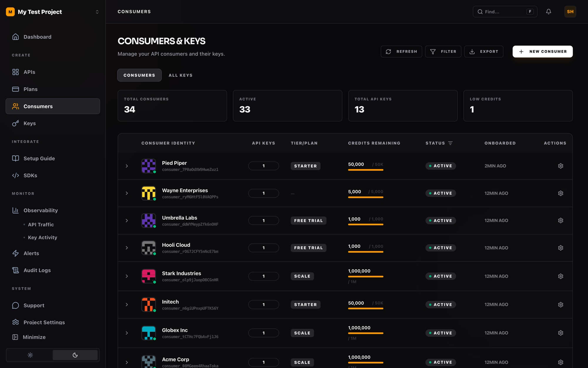Click Initech STARTER plan badge
The width and height of the screenshot is (588, 368).
pos(305,305)
